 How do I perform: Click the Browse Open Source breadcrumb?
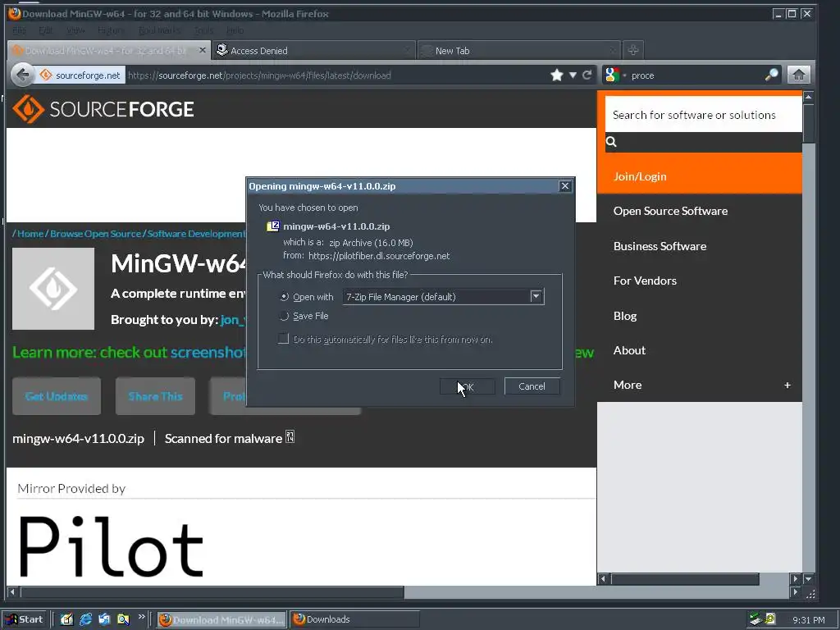[x=95, y=234]
